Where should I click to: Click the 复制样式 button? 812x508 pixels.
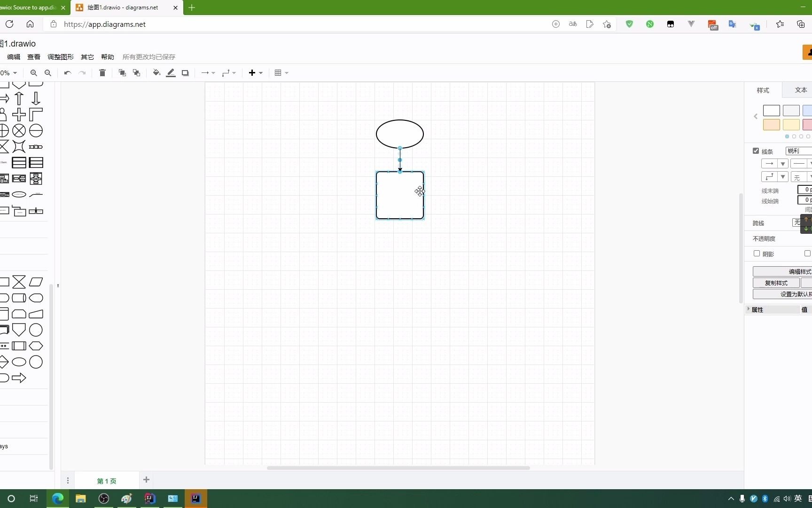pos(776,283)
